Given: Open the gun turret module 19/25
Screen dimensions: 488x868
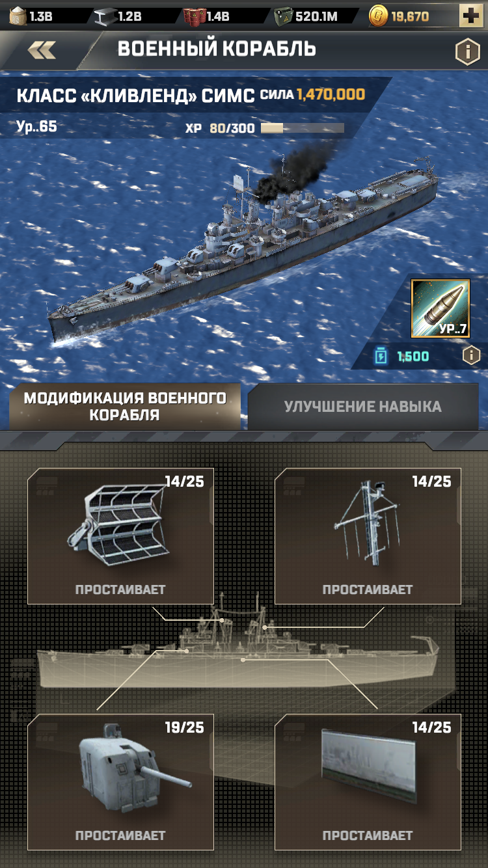Looking at the screenshot, I should (x=120, y=782).
